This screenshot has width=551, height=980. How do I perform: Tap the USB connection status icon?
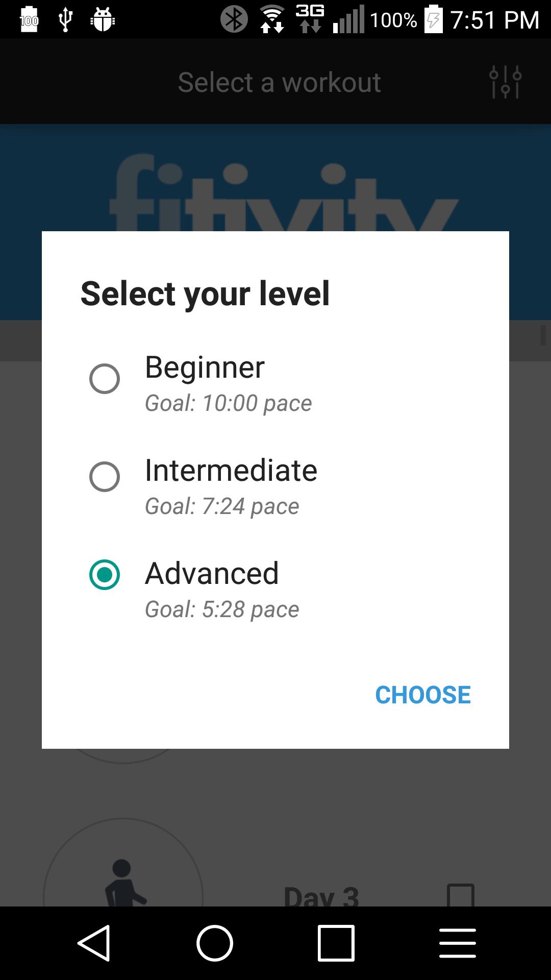65,19
